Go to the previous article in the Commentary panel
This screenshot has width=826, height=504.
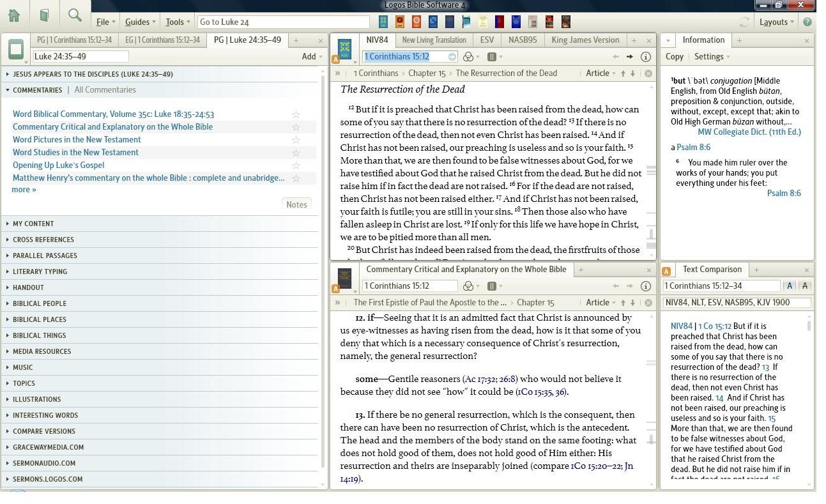623,303
